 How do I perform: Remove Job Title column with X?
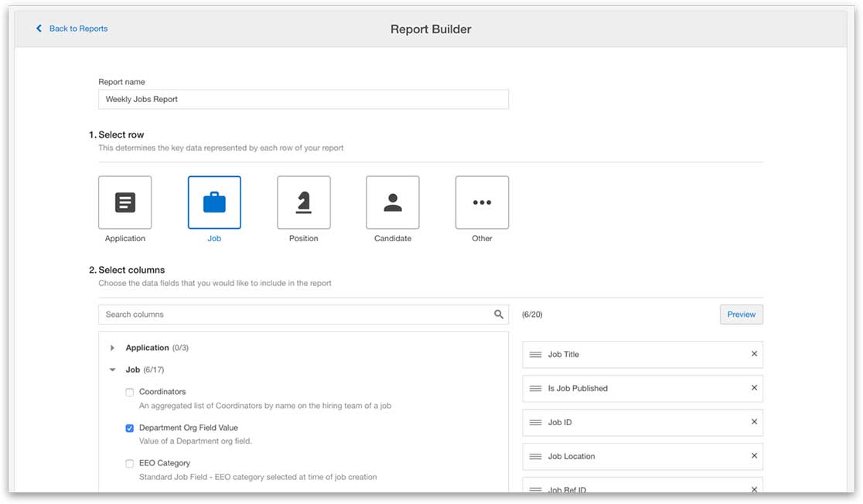click(754, 354)
